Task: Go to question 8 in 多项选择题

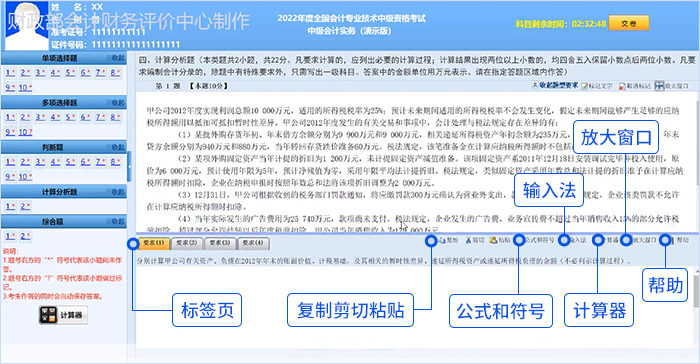Action: point(115,117)
